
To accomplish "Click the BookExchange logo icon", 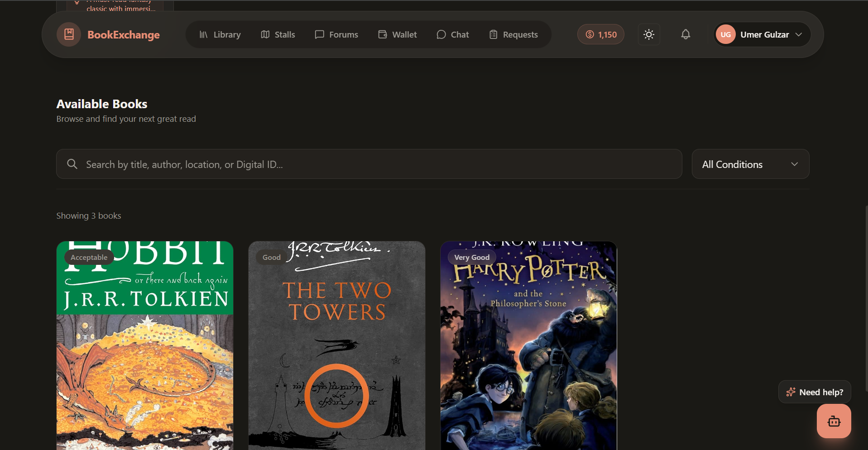I will [69, 34].
